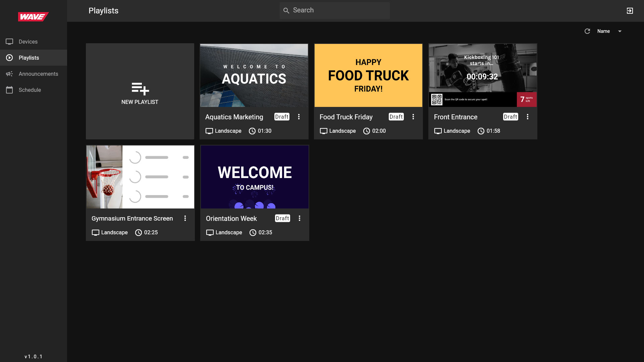
Task: Open the three-dot menu for Food Truck Friday
Action: pos(413,117)
